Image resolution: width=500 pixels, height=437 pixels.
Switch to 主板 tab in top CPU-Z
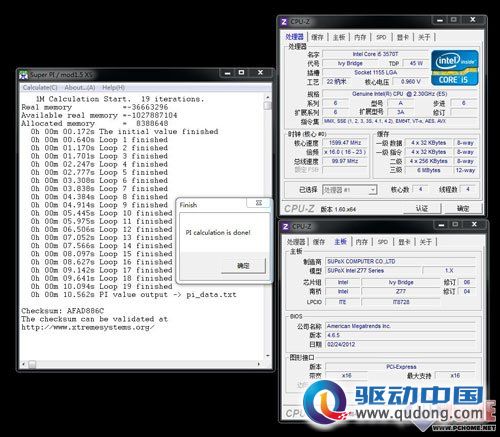click(x=339, y=37)
